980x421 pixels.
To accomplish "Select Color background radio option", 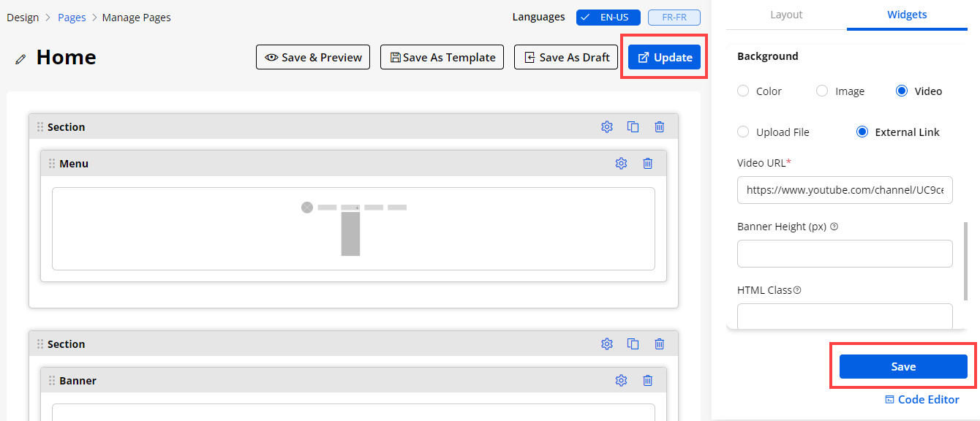I will pos(743,91).
